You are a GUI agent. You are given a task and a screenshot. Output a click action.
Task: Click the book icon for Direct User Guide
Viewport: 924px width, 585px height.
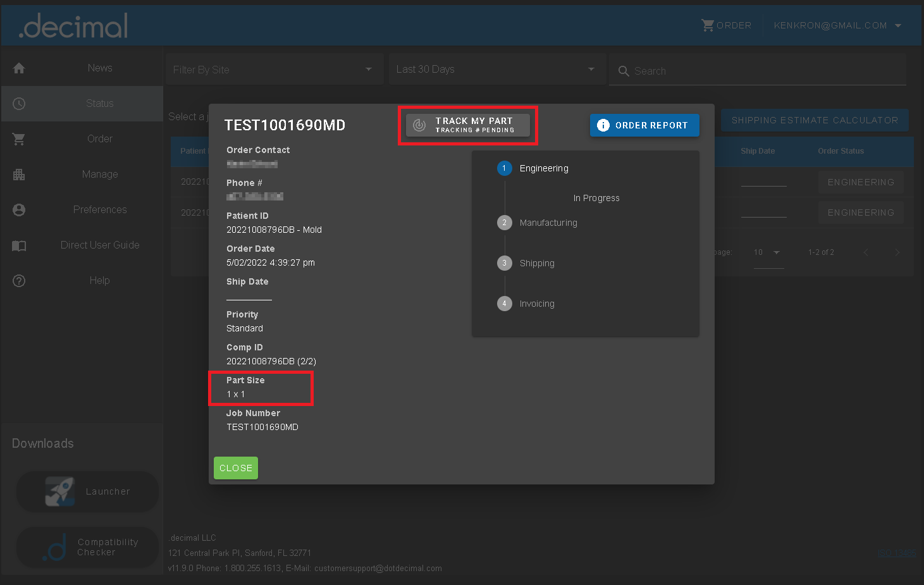tap(19, 245)
